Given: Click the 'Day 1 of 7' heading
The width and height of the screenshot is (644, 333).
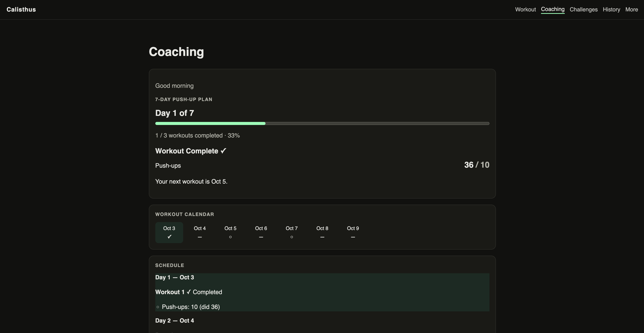Looking at the screenshot, I should pos(174,113).
